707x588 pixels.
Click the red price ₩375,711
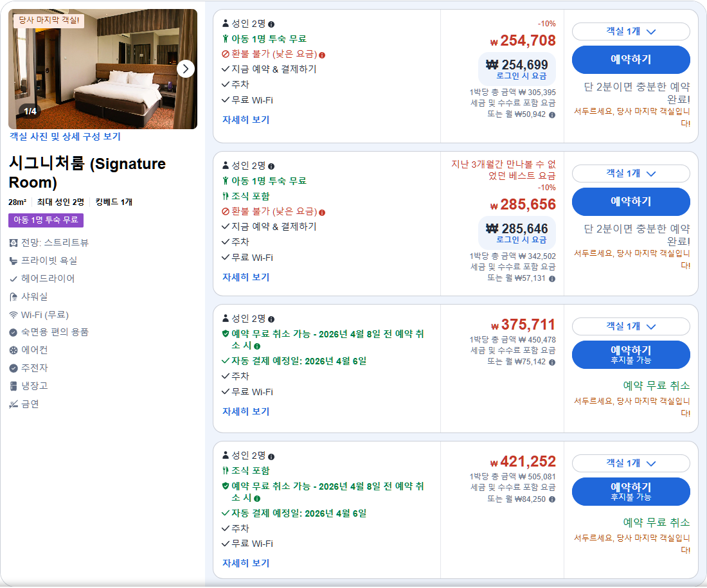pos(523,325)
